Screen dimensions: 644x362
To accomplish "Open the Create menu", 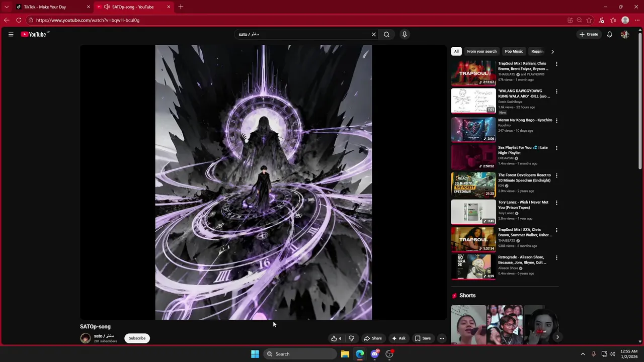I will [589, 34].
